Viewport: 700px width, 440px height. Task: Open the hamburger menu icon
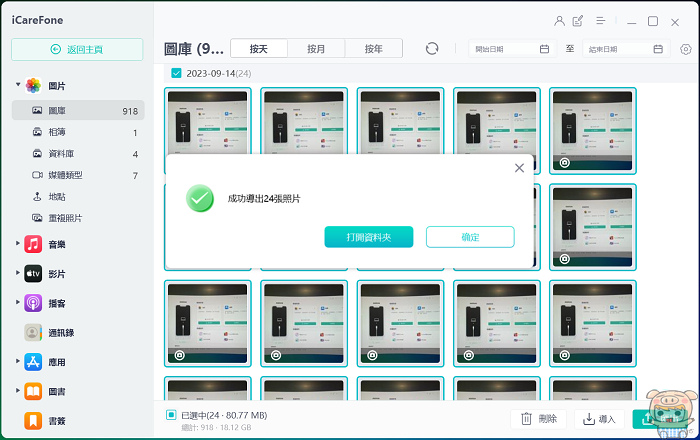click(600, 21)
